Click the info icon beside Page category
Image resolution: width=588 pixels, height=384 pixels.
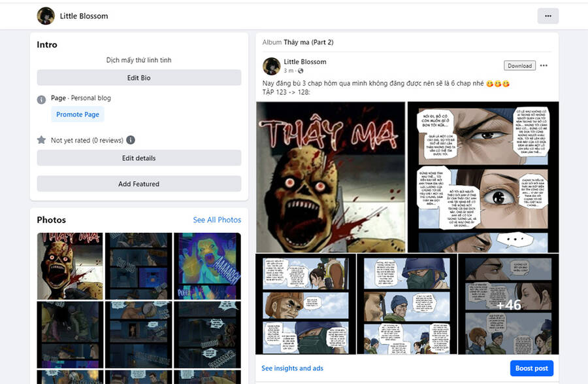point(42,99)
